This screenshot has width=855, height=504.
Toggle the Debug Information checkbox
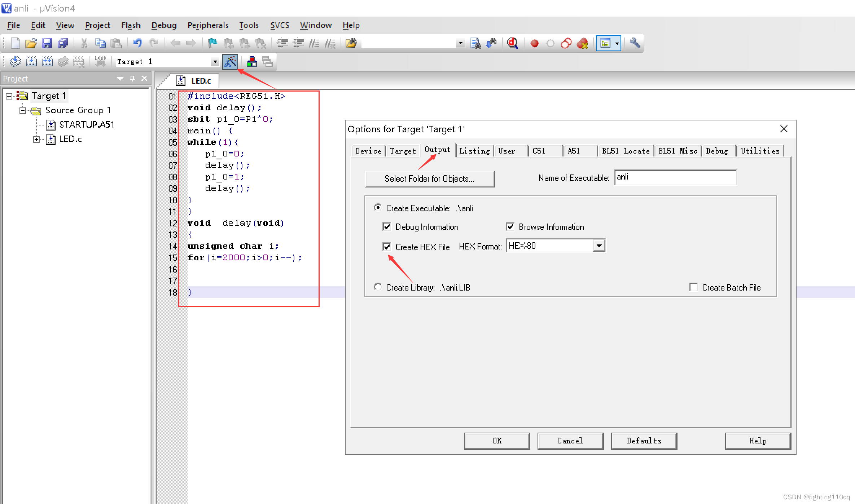(387, 227)
